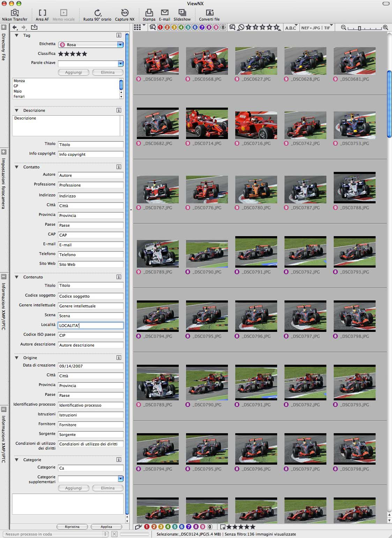This screenshot has width=392, height=538.
Task: Toggle the one-star rating filter in the top bar
Action: (x=249, y=27)
